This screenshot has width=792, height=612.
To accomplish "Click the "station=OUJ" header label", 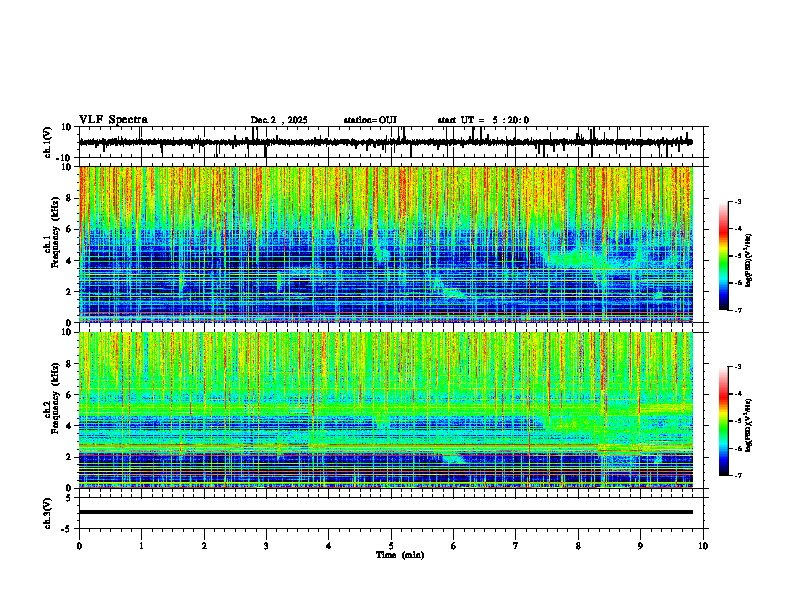I will point(370,120).
